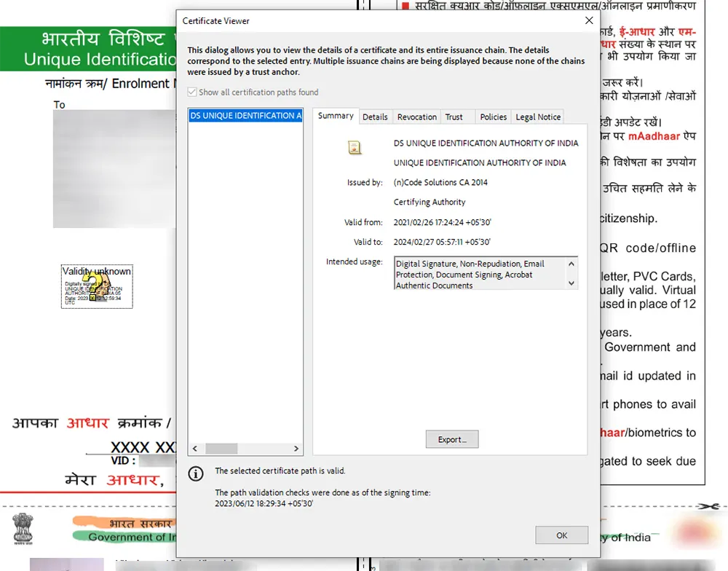Click the information icon beside path validity
This screenshot has width=728, height=571.
(195, 473)
